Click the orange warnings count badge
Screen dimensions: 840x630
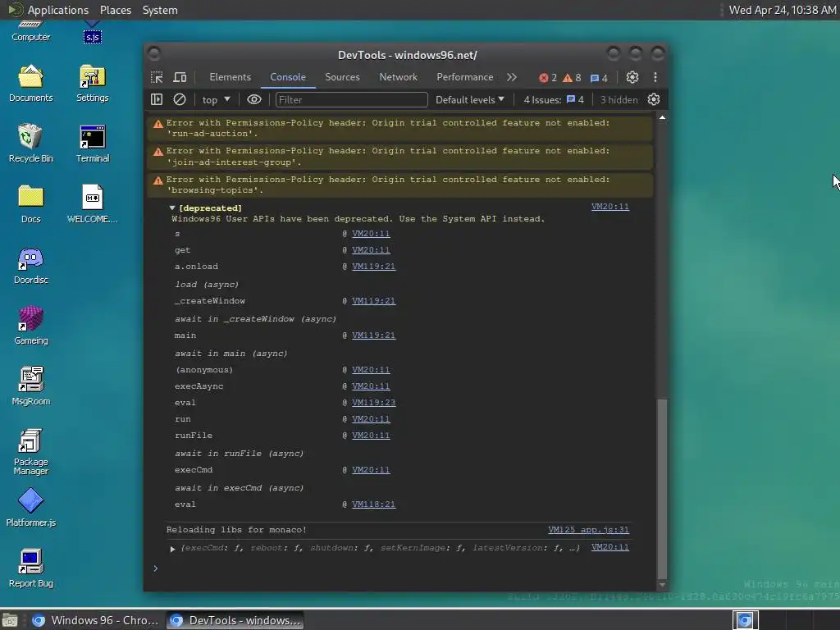(572, 78)
